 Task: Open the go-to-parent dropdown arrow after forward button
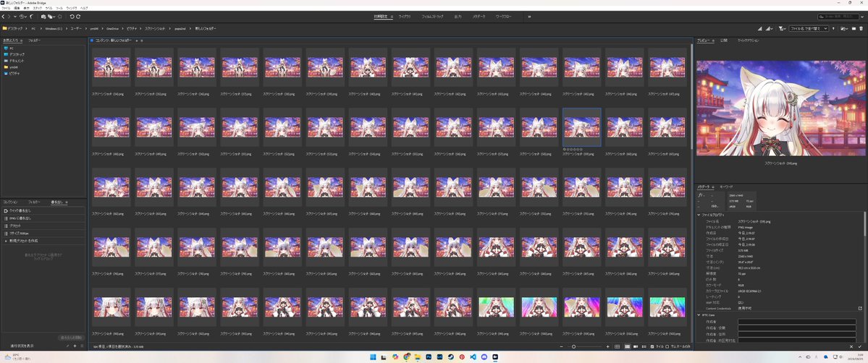click(x=15, y=17)
